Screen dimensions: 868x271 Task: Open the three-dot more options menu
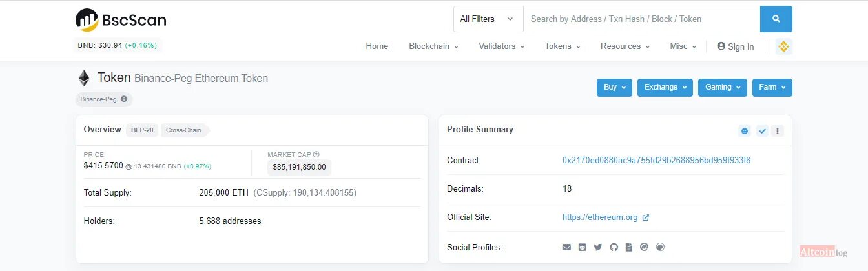pyautogui.click(x=778, y=131)
